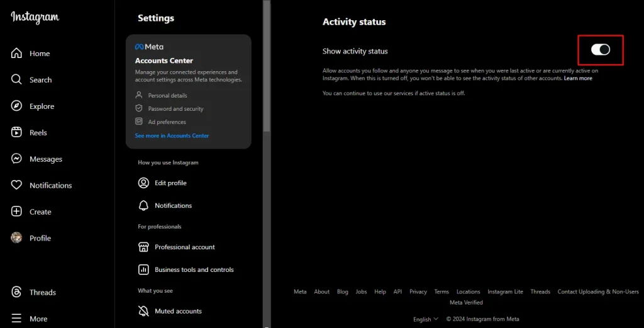Click the Privacy footer link

(x=418, y=291)
